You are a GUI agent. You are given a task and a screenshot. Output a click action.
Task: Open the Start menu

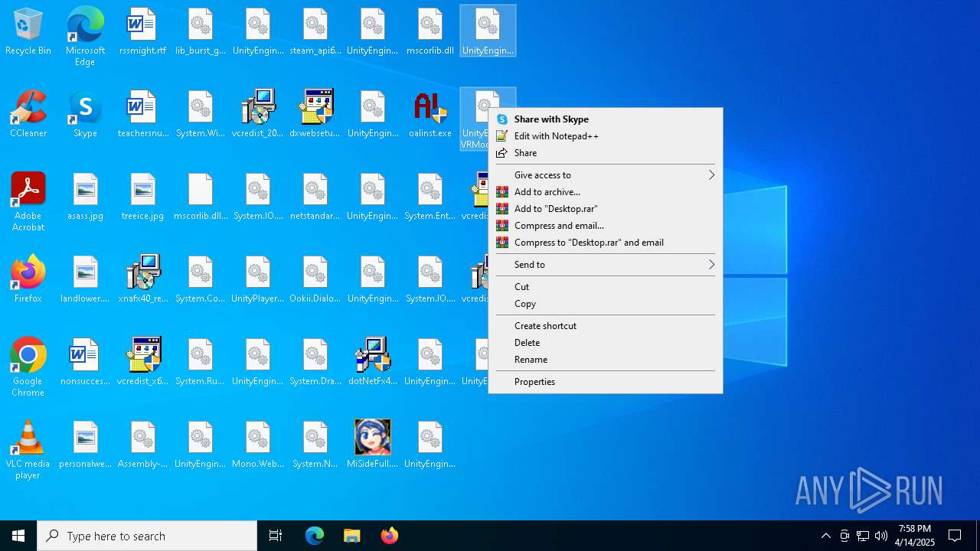coord(18,536)
